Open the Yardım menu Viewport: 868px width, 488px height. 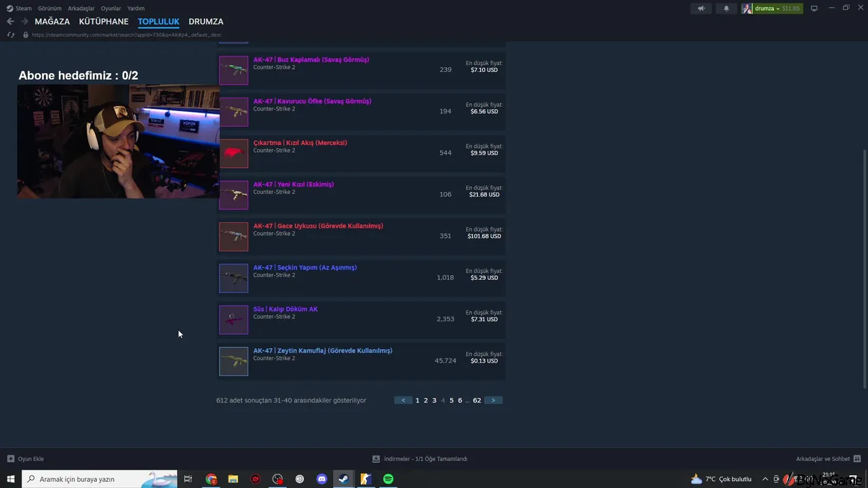(x=136, y=8)
